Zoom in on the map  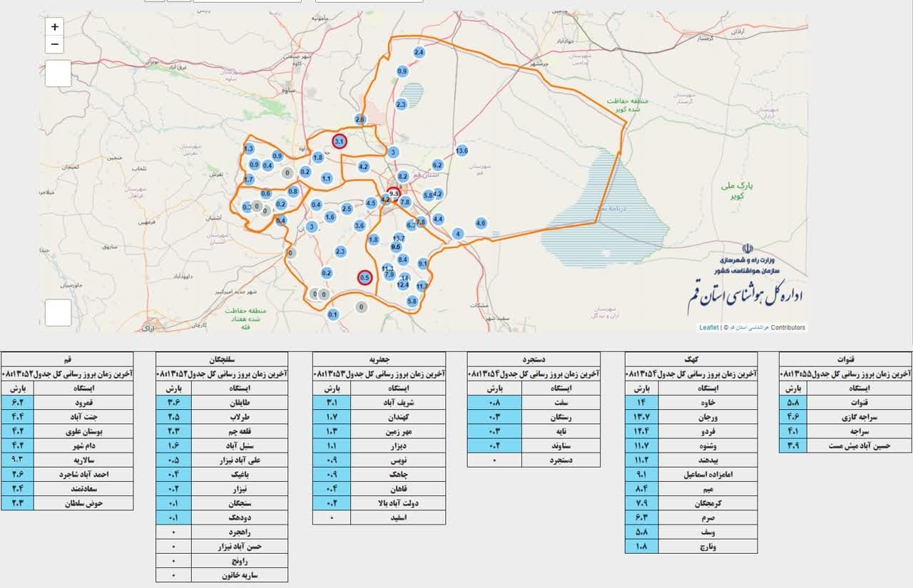coord(55,26)
